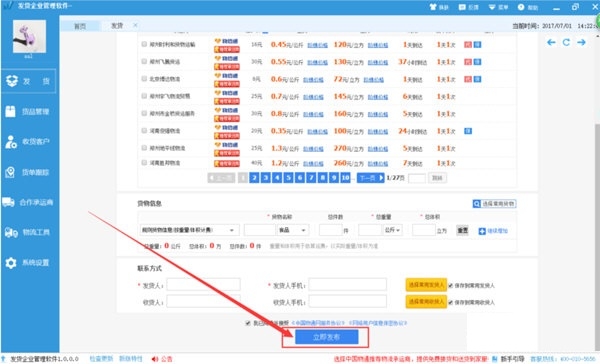Screen dimensions: 600x364
Task: Click the refresh icon beside navigation arrows
Action: tap(566, 42)
